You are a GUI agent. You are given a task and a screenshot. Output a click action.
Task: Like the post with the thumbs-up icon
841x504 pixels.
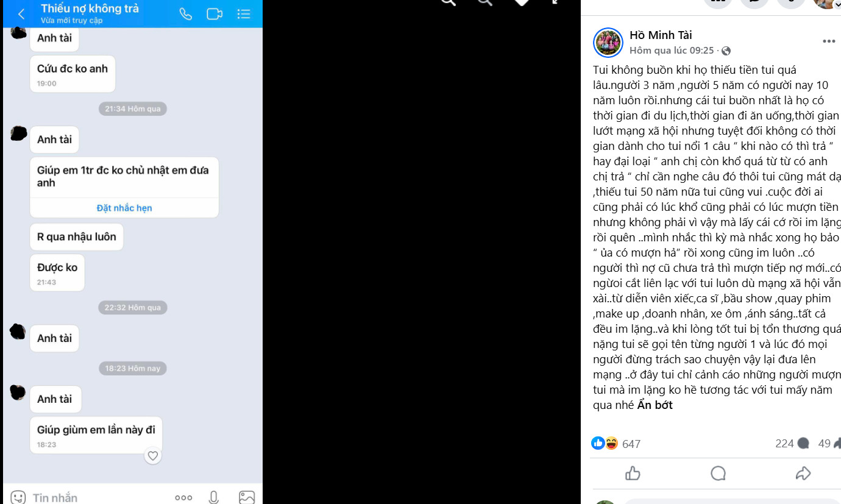(x=633, y=474)
